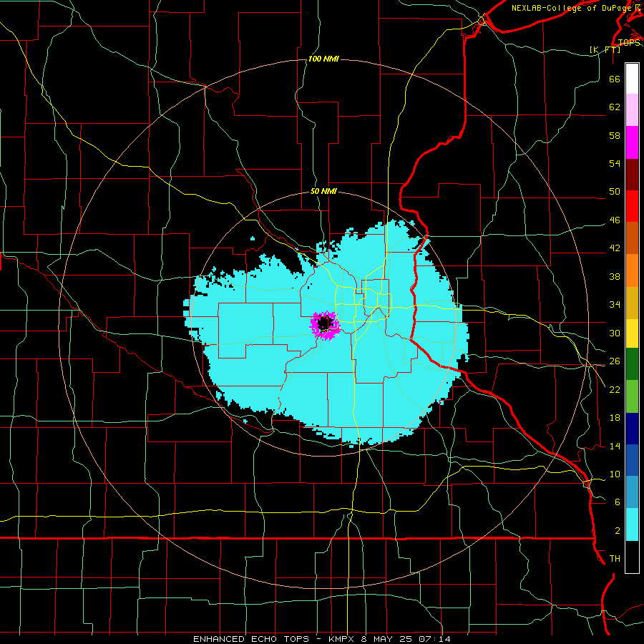Click the white swatch in the tops legend
This screenshot has height=644, width=644.
632,79
